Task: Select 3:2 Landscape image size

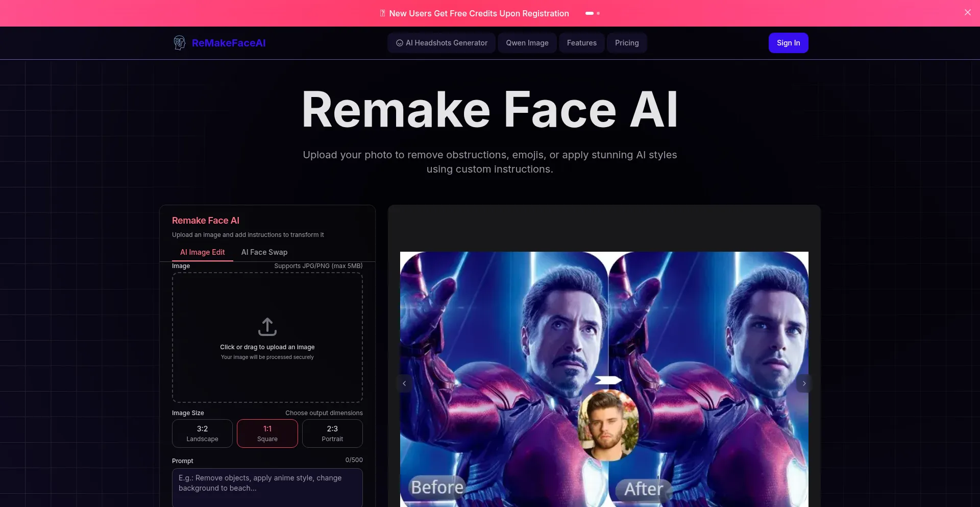Action: 202,433
